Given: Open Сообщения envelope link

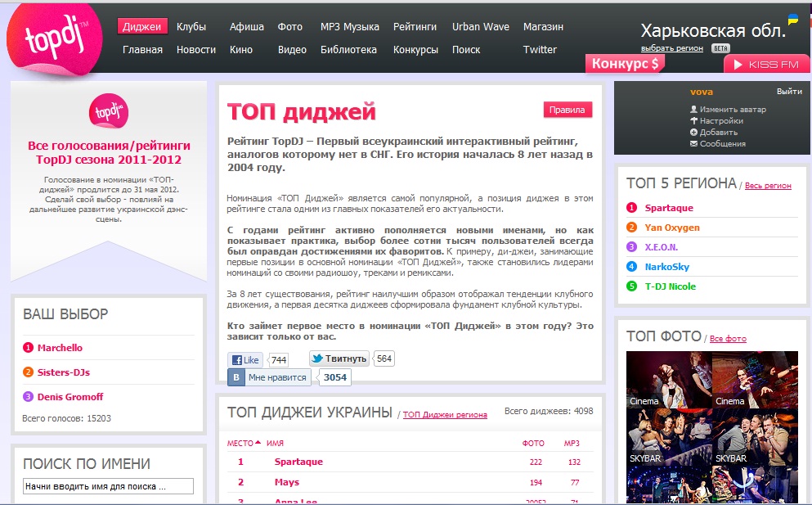Looking at the screenshot, I should pos(718,143).
